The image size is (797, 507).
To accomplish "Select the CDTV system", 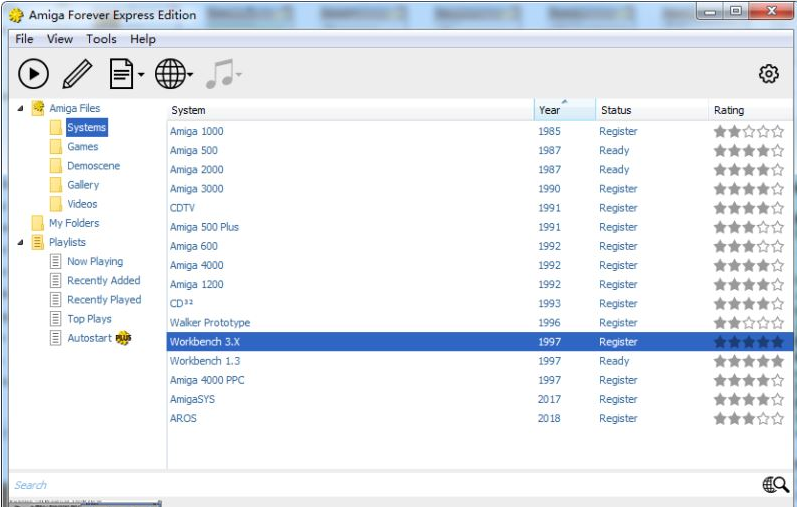I will 480,208.
